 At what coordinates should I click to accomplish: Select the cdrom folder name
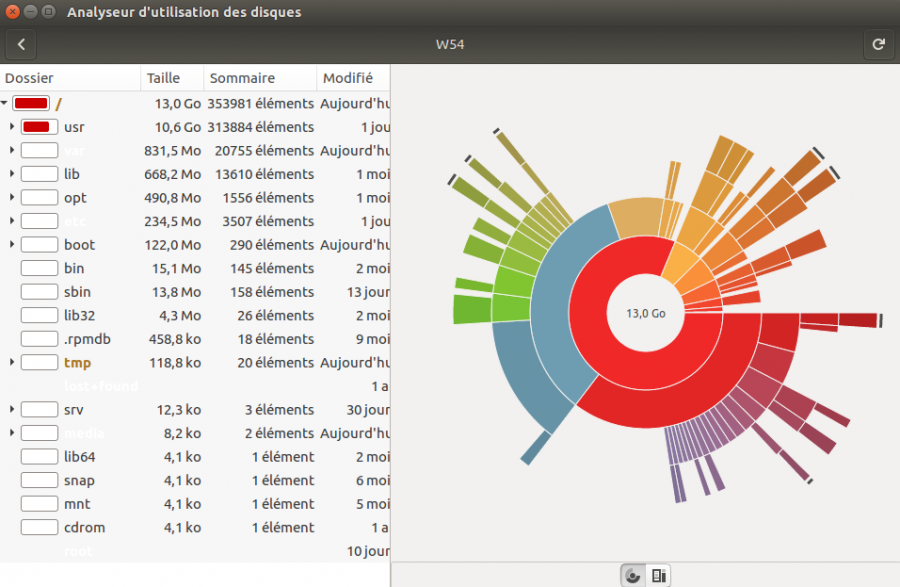[84, 527]
